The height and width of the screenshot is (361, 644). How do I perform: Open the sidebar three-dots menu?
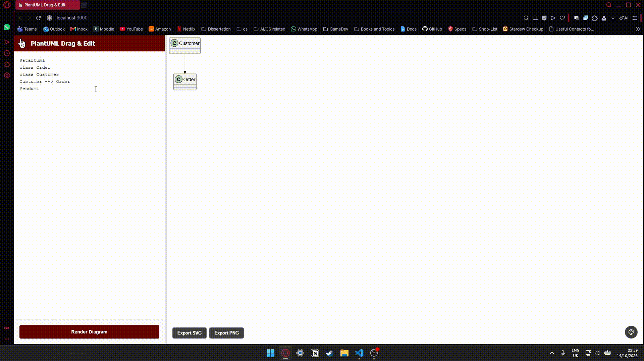[x=7, y=339]
